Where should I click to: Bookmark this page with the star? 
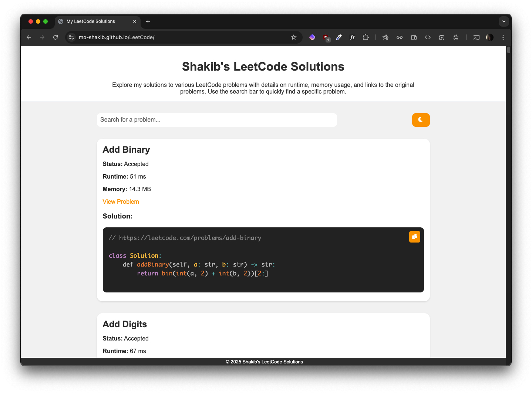(x=294, y=37)
